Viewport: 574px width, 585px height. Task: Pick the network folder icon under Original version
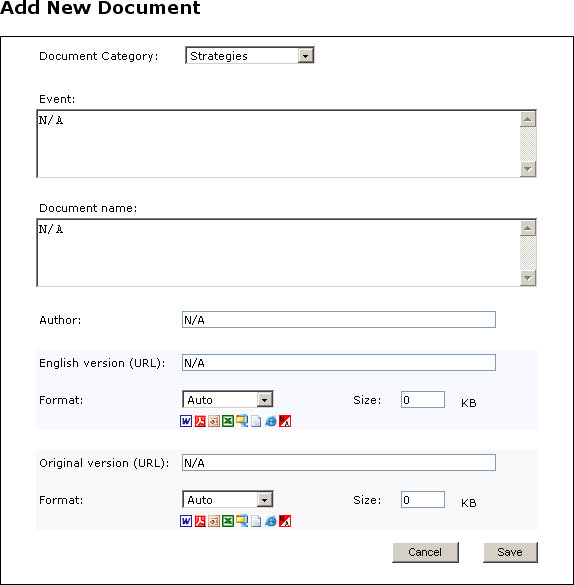[242, 521]
